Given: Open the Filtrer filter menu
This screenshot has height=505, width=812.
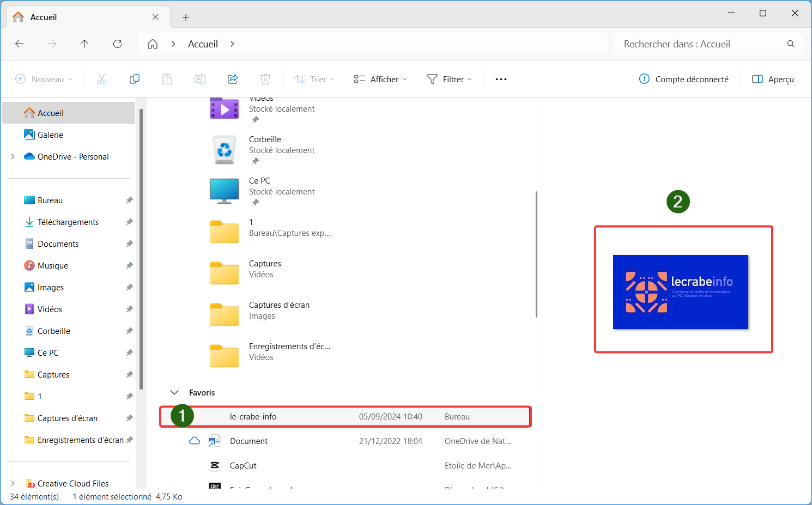Looking at the screenshot, I should point(449,80).
